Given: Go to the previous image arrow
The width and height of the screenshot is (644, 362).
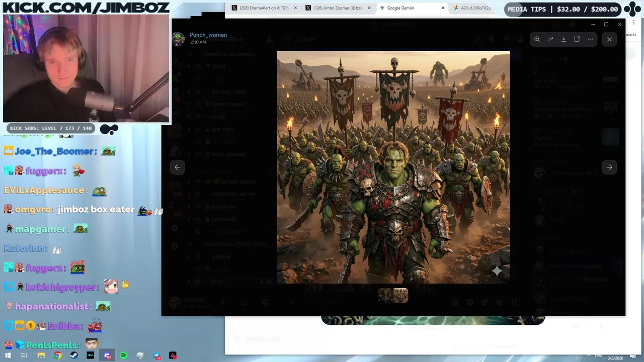Looking at the screenshot, I should click(177, 167).
